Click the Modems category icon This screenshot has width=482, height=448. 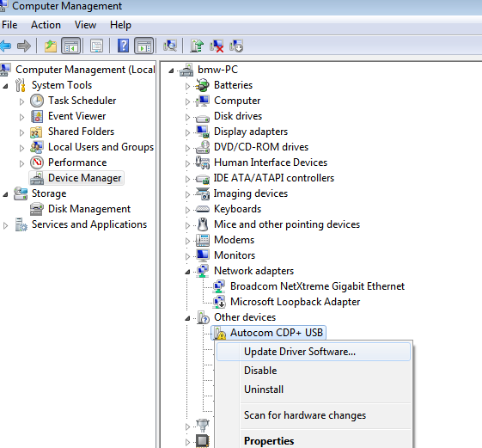203,240
